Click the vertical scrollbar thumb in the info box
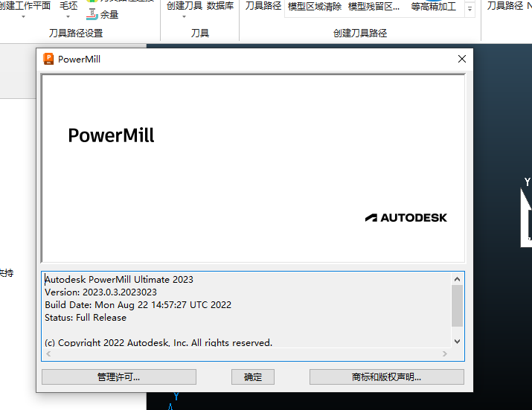This screenshot has width=532, height=410. pos(457,306)
